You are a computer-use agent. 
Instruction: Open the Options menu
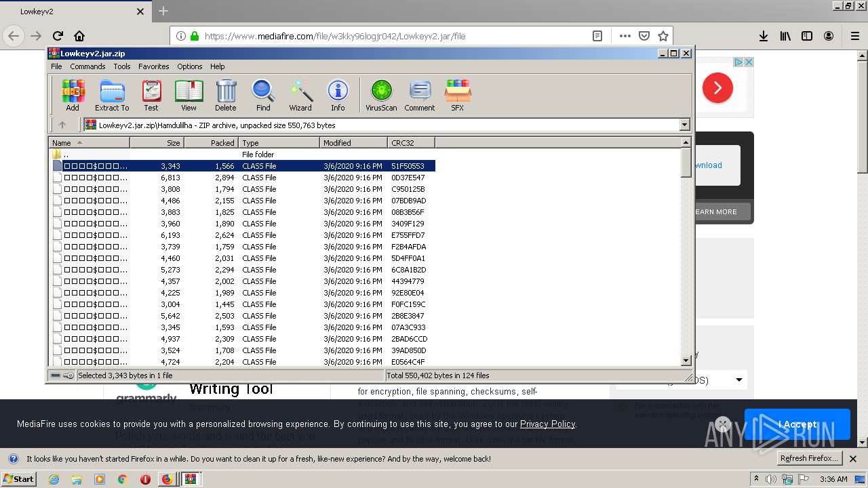coord(190,66)
